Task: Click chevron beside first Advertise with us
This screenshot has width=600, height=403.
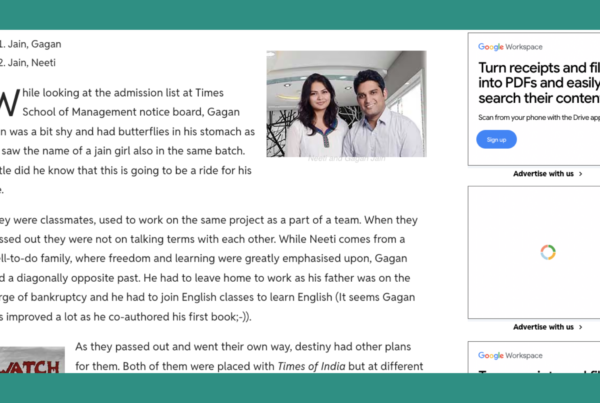Action: point(581,174)
